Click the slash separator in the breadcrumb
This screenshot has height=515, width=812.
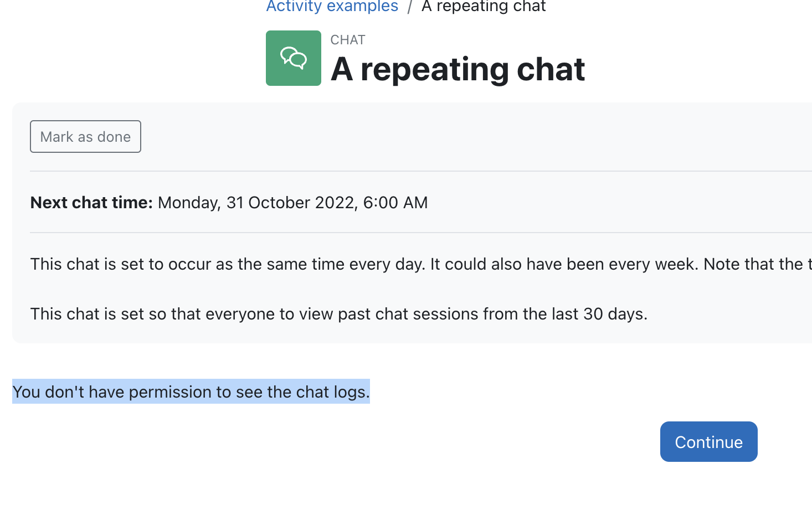(410, 7)
